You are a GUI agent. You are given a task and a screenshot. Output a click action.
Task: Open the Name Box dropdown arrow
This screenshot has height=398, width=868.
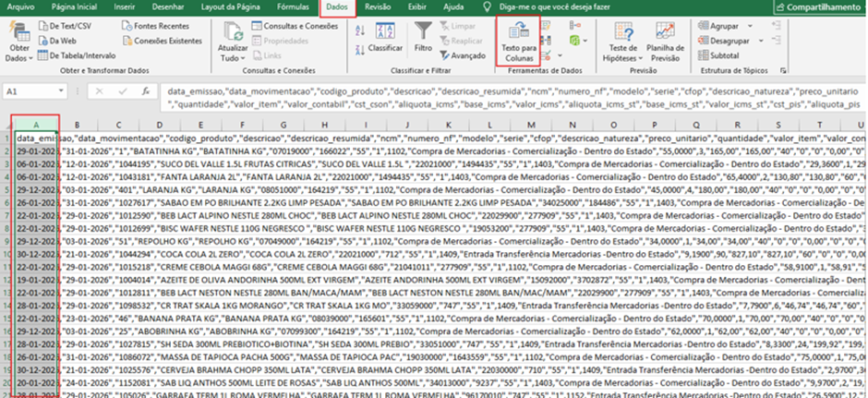tap(60, 91)
